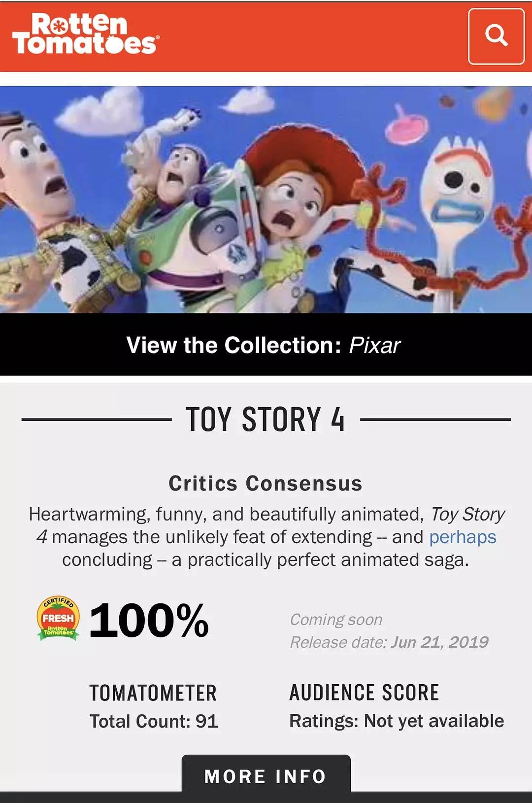Image resolution: width=532 pixels, height=803 pixels.
Task: Go home via Rotten Tomatoes logo
Action: 85,34
